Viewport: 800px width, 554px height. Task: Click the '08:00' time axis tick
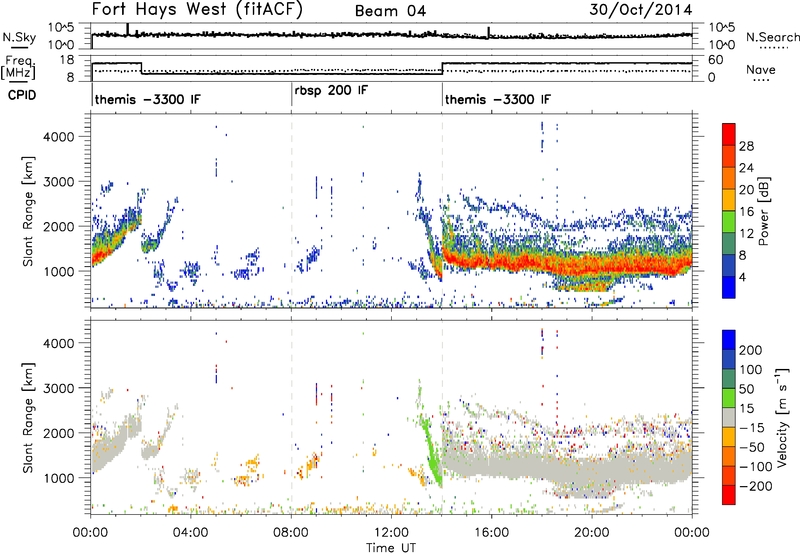tap(291, 532)
